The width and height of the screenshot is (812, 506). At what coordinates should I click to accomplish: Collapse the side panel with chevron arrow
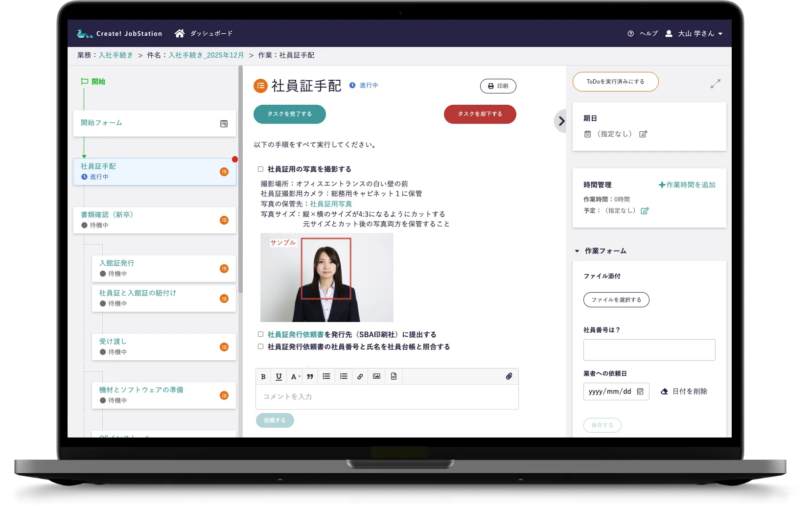561,121
